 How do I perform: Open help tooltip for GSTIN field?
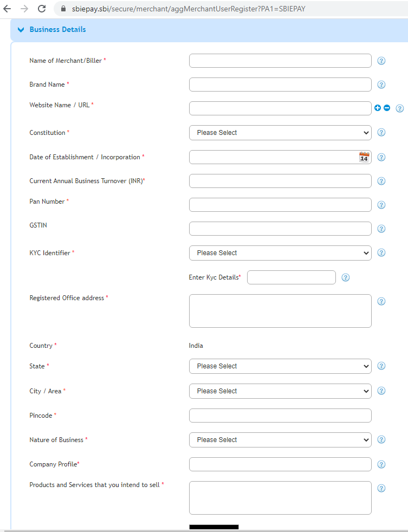(381, 229)
